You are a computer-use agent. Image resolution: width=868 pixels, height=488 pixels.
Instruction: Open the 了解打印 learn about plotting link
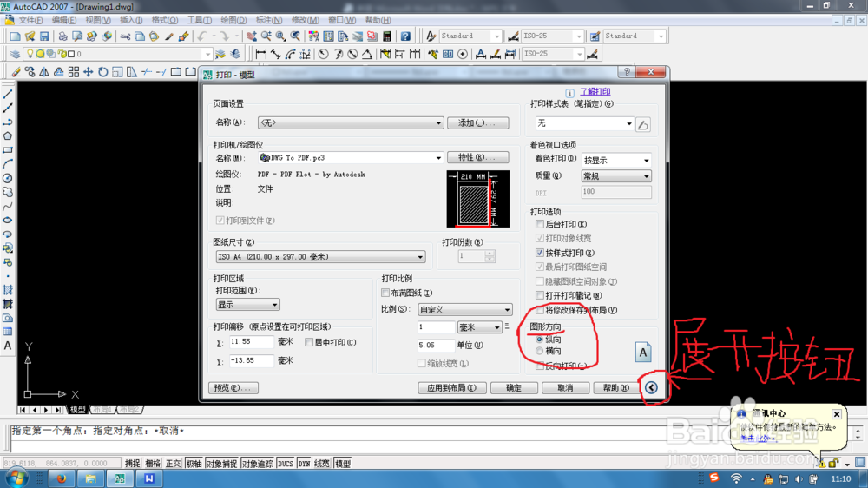[x=595, y=91]
